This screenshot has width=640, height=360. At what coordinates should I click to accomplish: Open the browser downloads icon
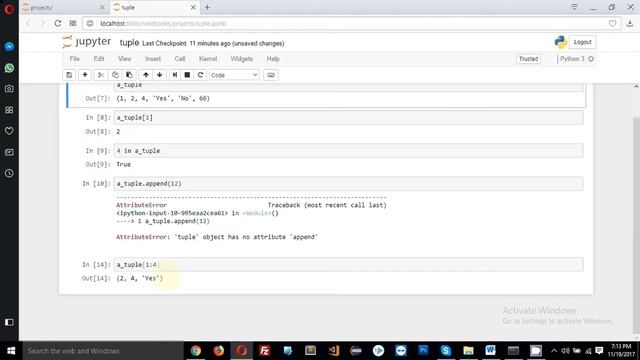coord(630,24)
